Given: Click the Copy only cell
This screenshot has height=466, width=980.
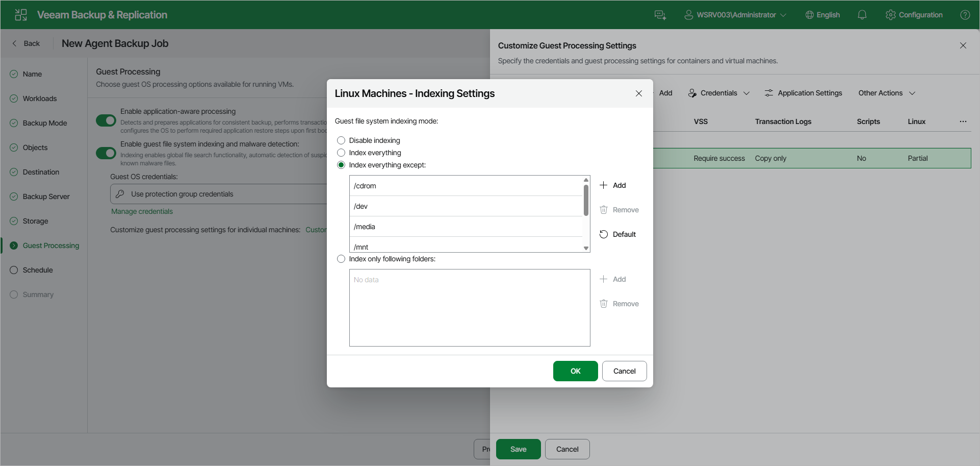Looking at the screenshot, I should coord(770,158).
